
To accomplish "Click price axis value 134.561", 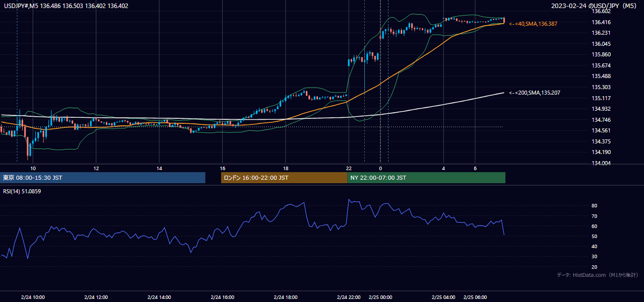I will point(601,130).
